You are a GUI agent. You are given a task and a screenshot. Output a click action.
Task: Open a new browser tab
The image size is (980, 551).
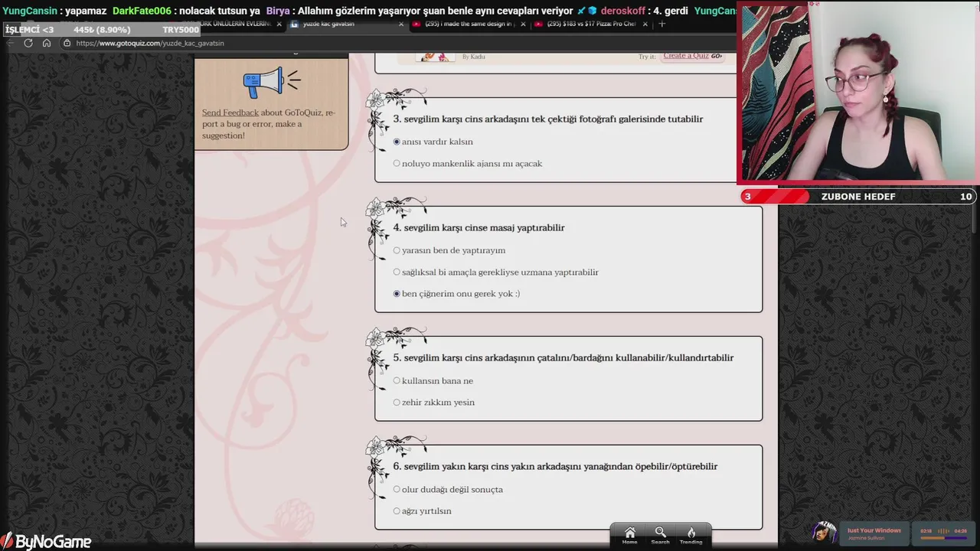tap(662, 24)
